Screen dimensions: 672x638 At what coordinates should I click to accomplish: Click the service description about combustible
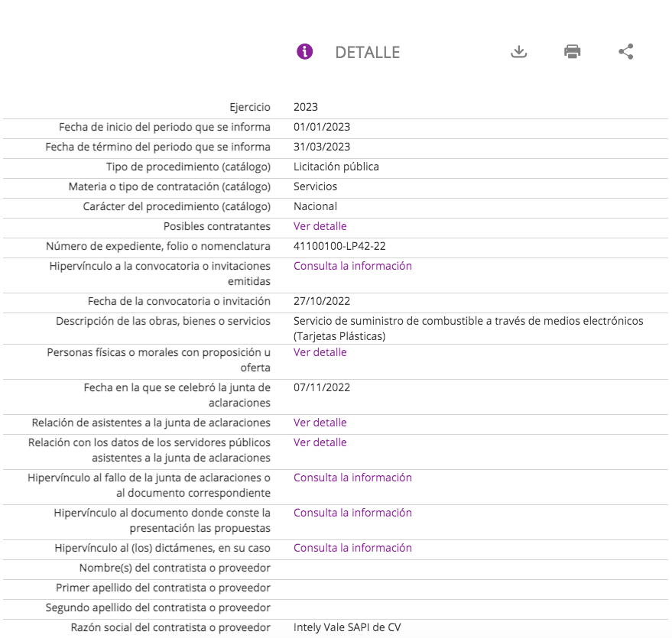pyautogui.click(x=468, y=321)
